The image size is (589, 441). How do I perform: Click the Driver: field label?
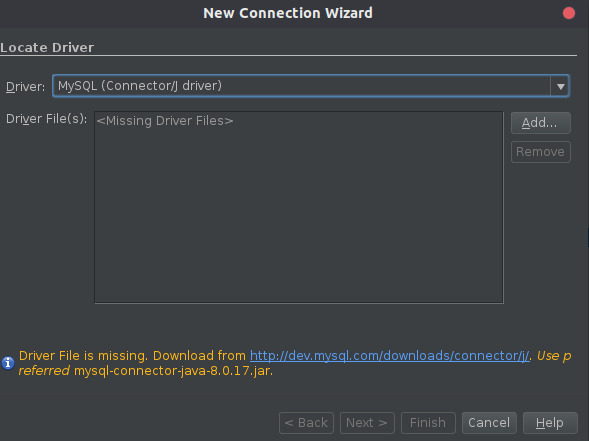(26, 87)
